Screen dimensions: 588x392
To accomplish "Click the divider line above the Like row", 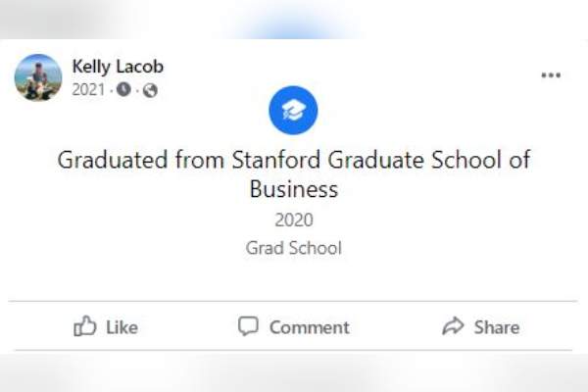I will coord(293,301).
